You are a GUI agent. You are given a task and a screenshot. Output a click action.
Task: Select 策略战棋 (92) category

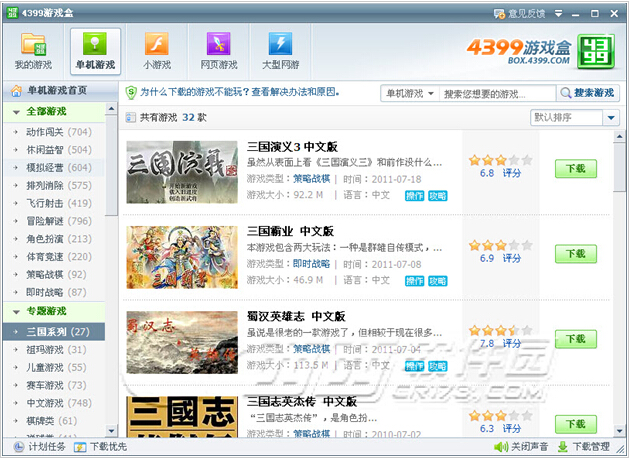54,275
